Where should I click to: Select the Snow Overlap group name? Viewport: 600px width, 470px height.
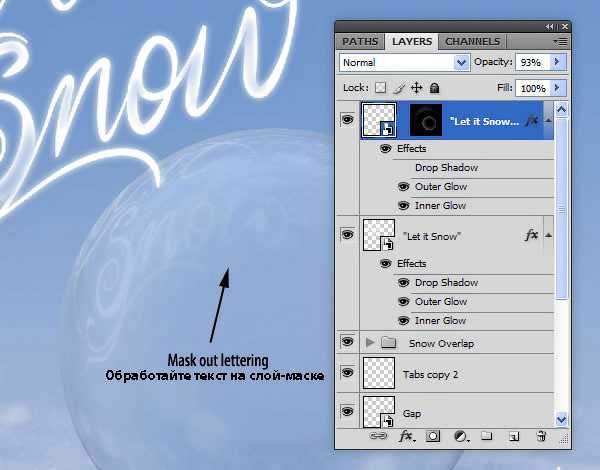[x=441, y=344]
